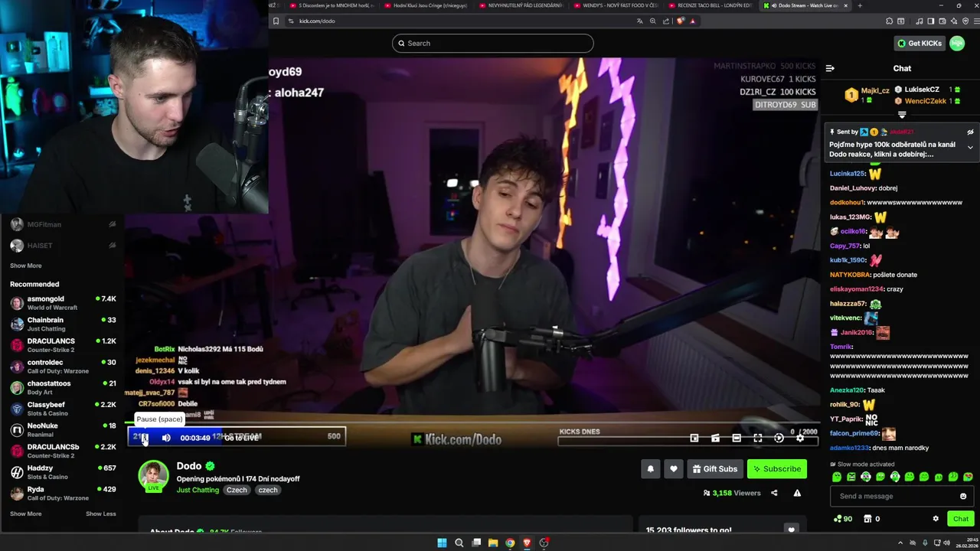
Task: Click the first Czech language tag
Action: (237, 490)
